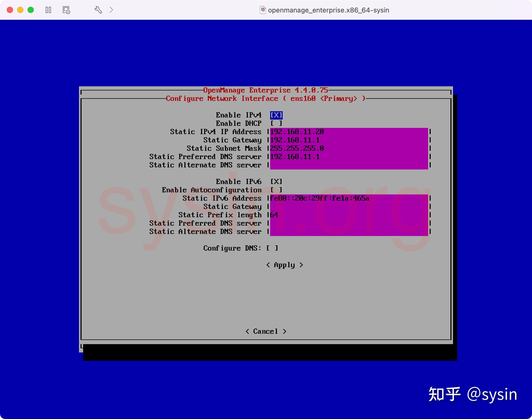
Task: Select the Apply button
Action: pos(284,265)
